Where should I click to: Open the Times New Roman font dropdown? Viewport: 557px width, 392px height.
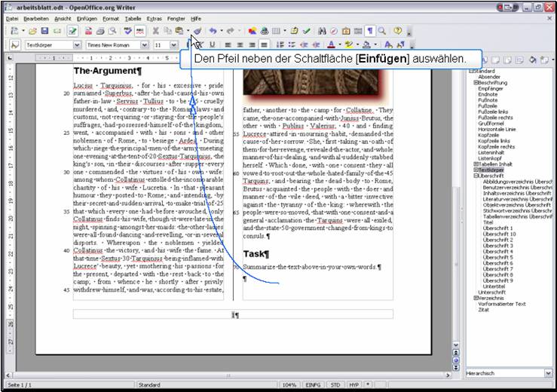click(x=145, y=45)
